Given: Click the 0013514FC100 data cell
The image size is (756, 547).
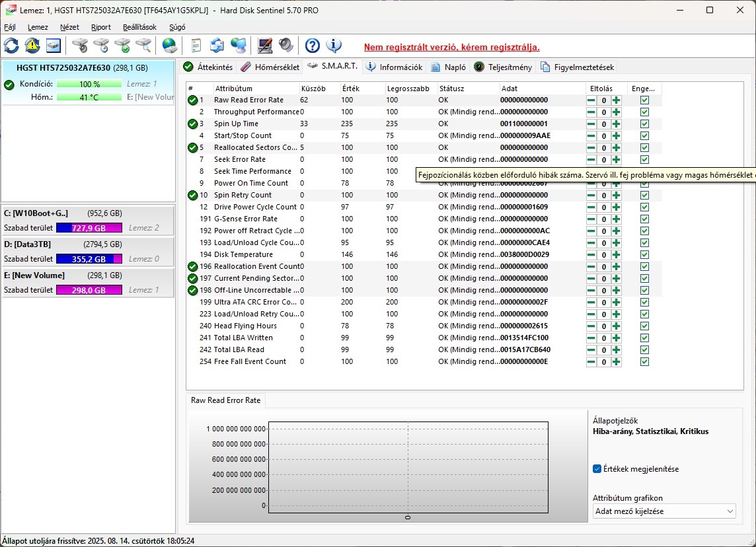Looking at the screenshot, I should [524, 338].
